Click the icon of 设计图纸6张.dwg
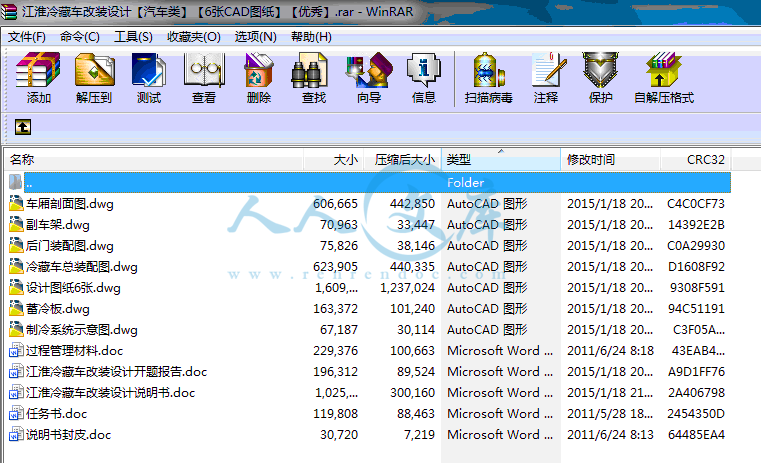The image size is (761, 463). (x=16, y=287)
